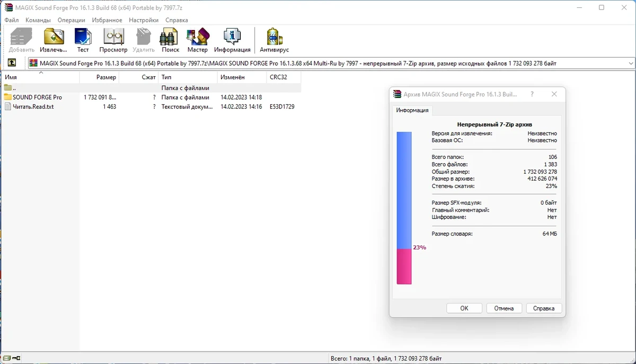Click the Отмена button

pos(504,308)
